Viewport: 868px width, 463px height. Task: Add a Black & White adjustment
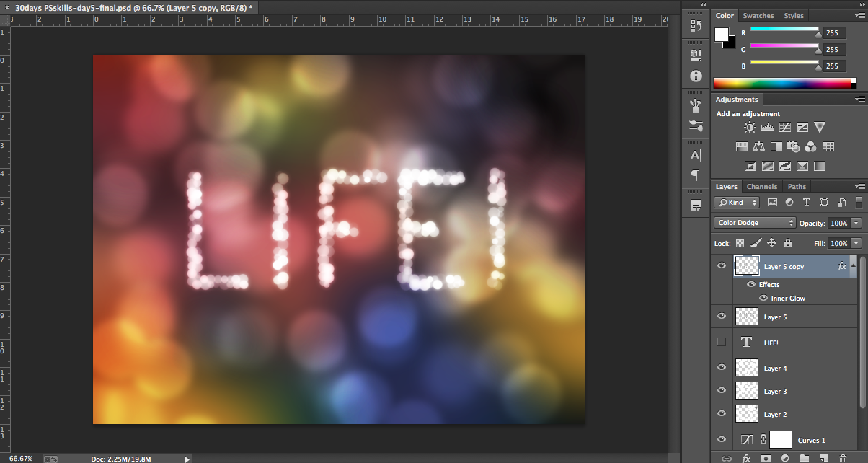point(776,147)
